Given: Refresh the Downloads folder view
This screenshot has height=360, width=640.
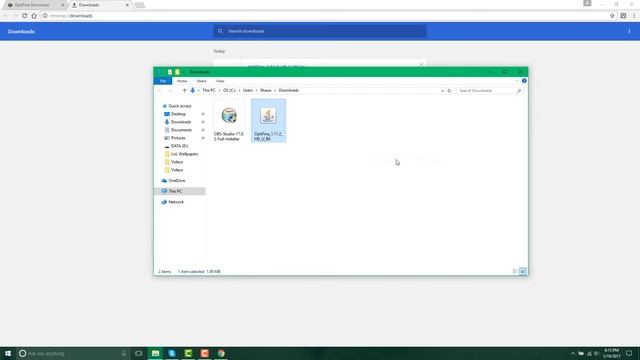Looking at the screenshot, I should [x=449, y=91].
